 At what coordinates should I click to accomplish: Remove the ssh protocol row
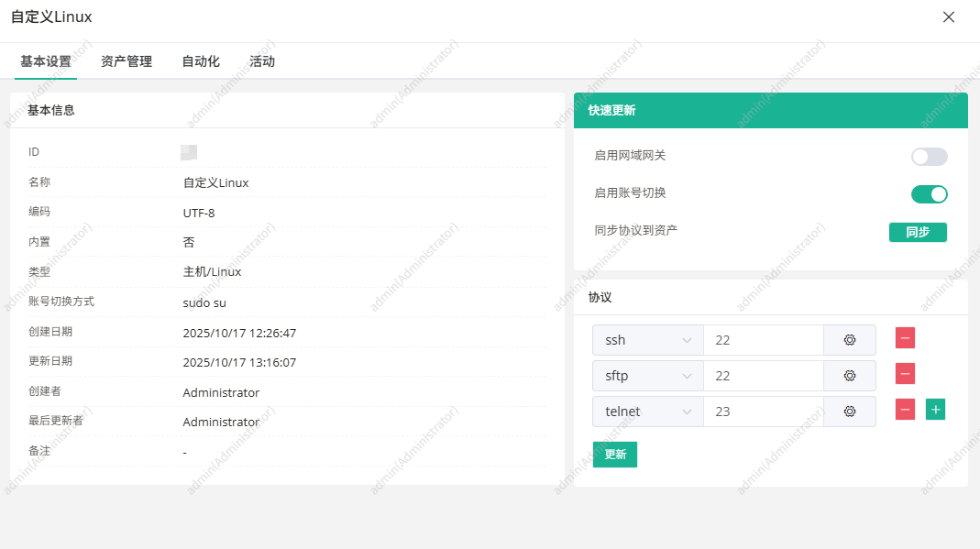pyautogui.click(x=905, y=338)
